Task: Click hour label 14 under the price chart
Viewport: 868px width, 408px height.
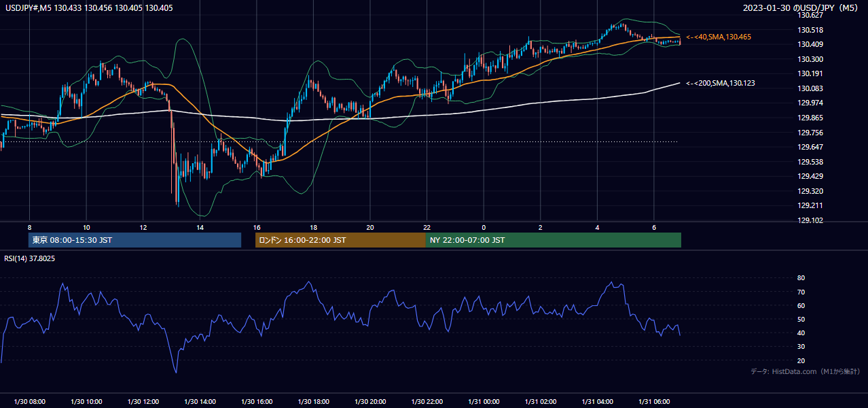Action: tap(200, 227)
